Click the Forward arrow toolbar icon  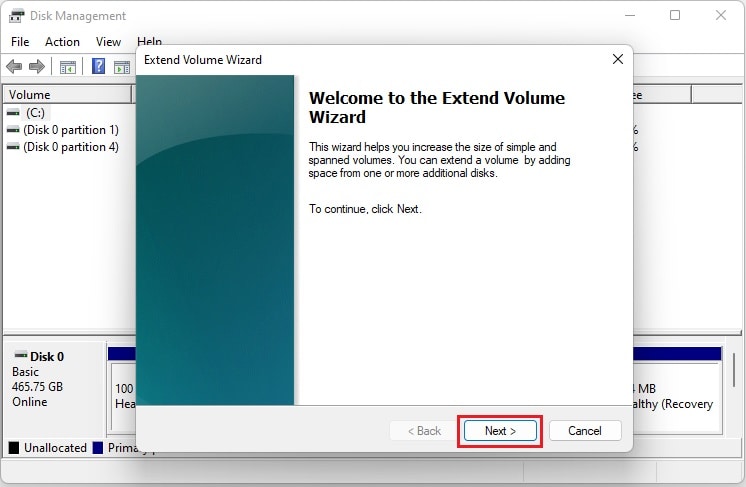(37, 67)
